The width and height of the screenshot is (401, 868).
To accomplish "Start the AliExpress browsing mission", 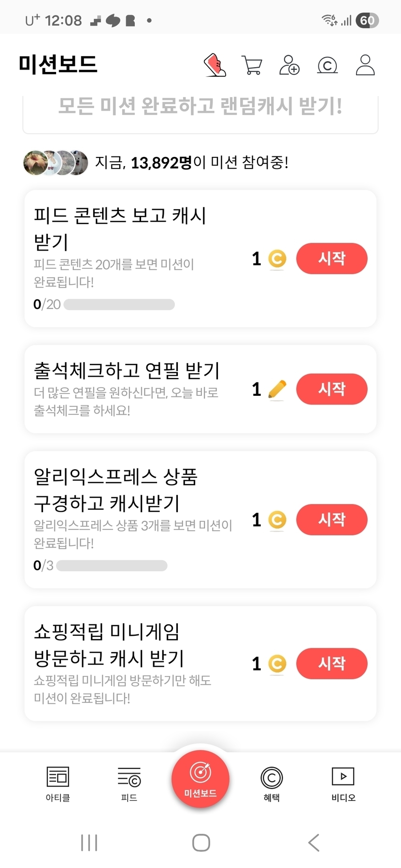I will (331, 519).
